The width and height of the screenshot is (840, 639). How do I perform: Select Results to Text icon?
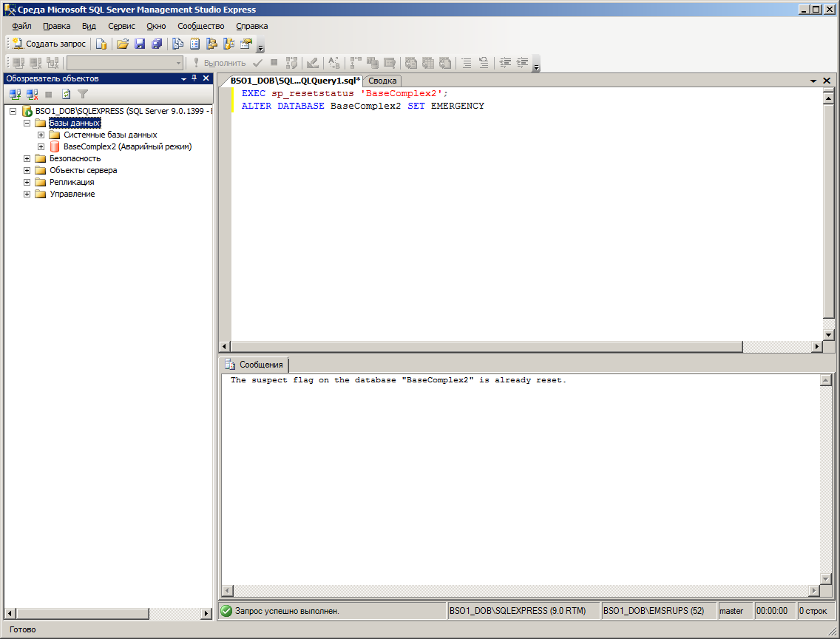click(411, 63)
